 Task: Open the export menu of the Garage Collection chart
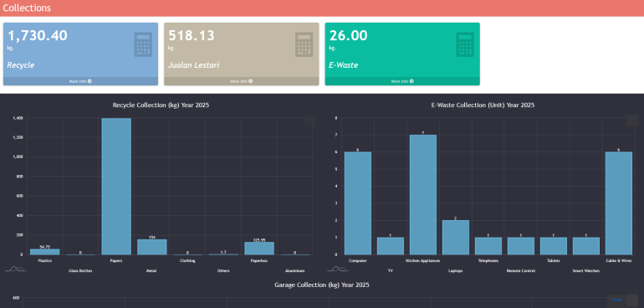pyautogui.click(x=632, y=300)
